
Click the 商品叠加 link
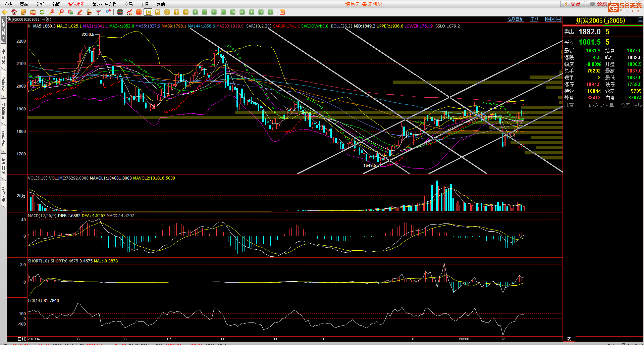tap(515, 19)
